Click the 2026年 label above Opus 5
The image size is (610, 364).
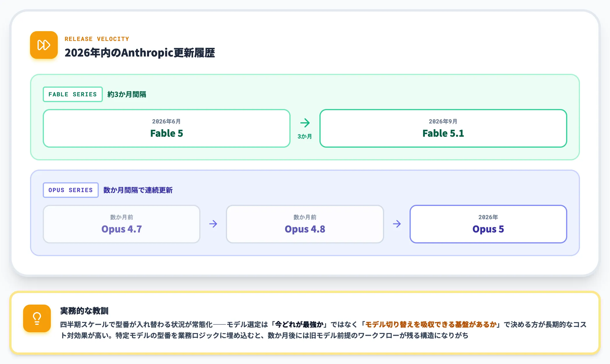(488, 217)
